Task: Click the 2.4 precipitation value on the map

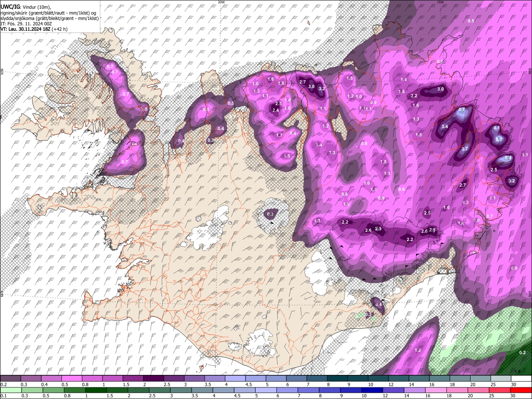Action: click(275, 110)
